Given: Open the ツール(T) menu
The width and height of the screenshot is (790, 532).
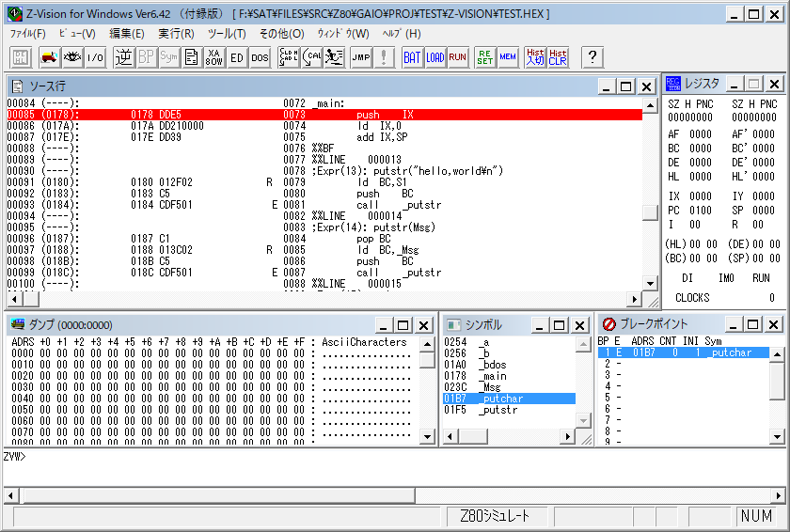Looking at the screenshot, I should (227, 33).
